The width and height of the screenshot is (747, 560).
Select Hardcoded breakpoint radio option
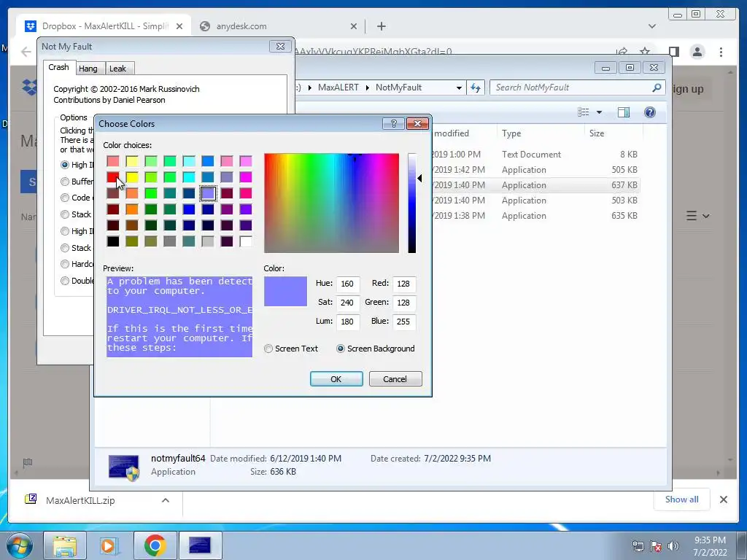click(65, 264)
